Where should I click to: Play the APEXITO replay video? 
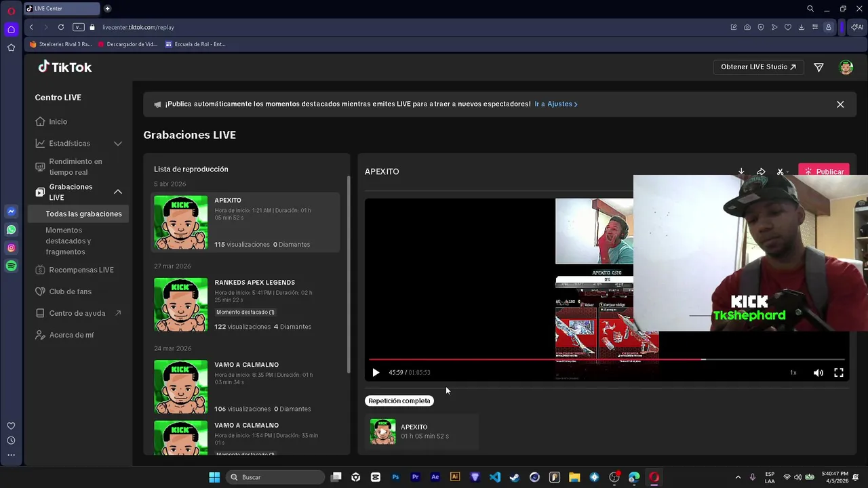point(376,372)
